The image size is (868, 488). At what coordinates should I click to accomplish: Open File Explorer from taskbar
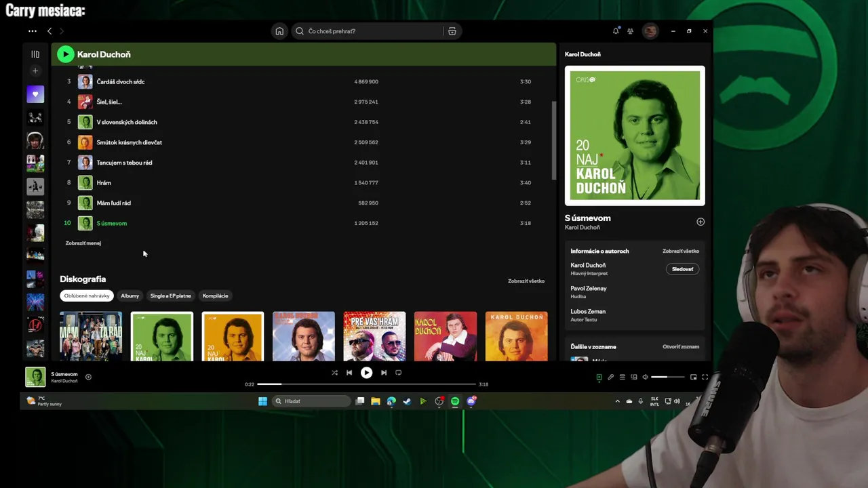click(x=375, y=401)
